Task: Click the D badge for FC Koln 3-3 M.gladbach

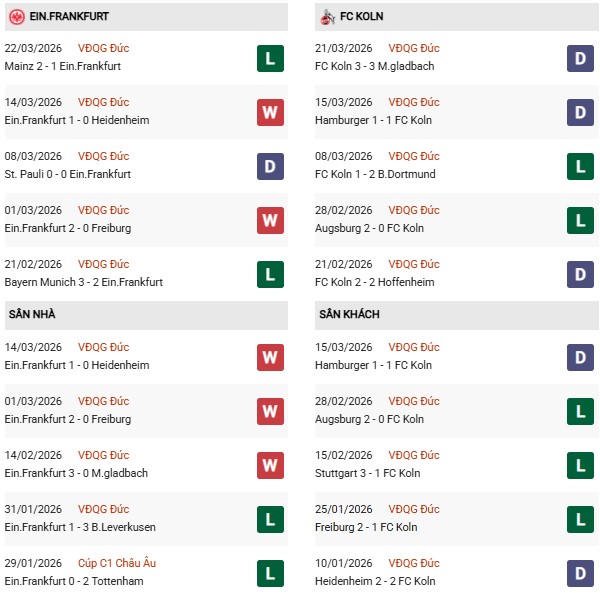Action: pyautogui.click(x=580, y=58)
